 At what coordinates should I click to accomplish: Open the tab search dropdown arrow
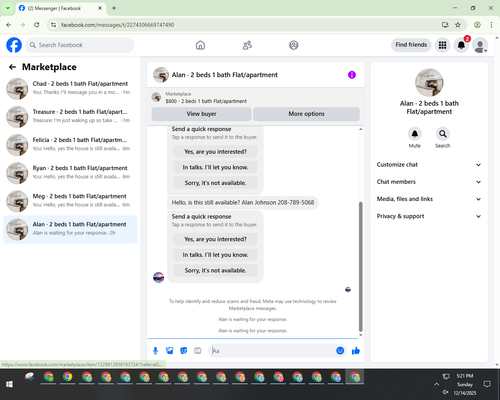pyautogui.click(x=8, y=8)
